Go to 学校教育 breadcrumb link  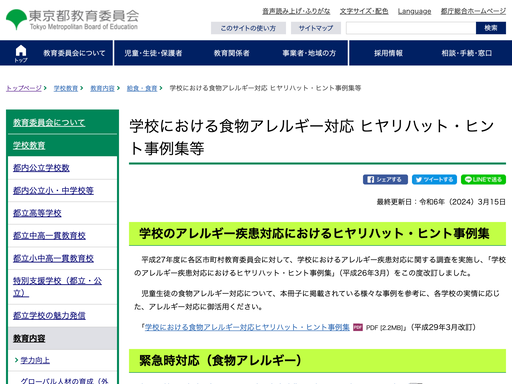click(x=66, y=88)
